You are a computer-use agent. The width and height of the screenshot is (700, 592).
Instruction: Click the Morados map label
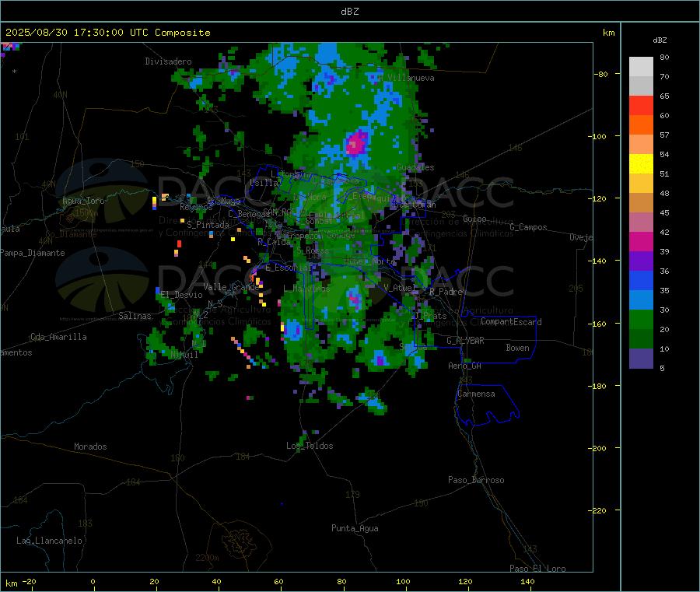coord(90,447)
